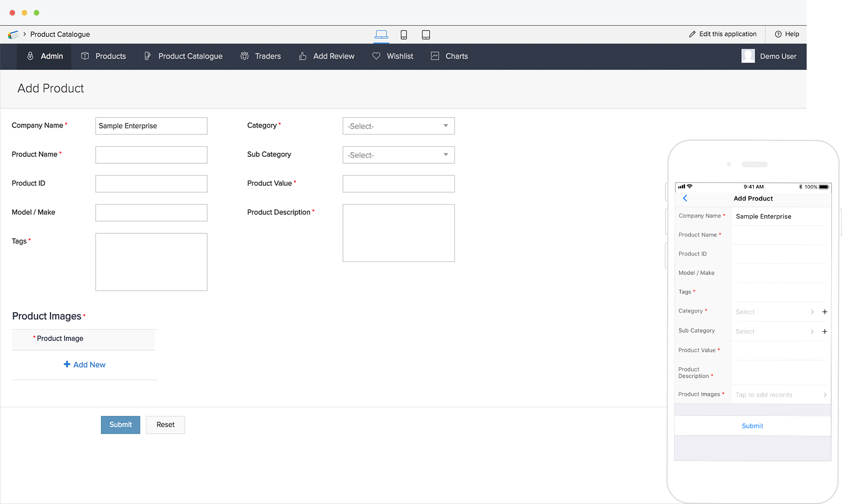This screenshot has height=504, width=842.
Task: Tap plus icon beside mobile Sub Category
Action: coord(824,332)
